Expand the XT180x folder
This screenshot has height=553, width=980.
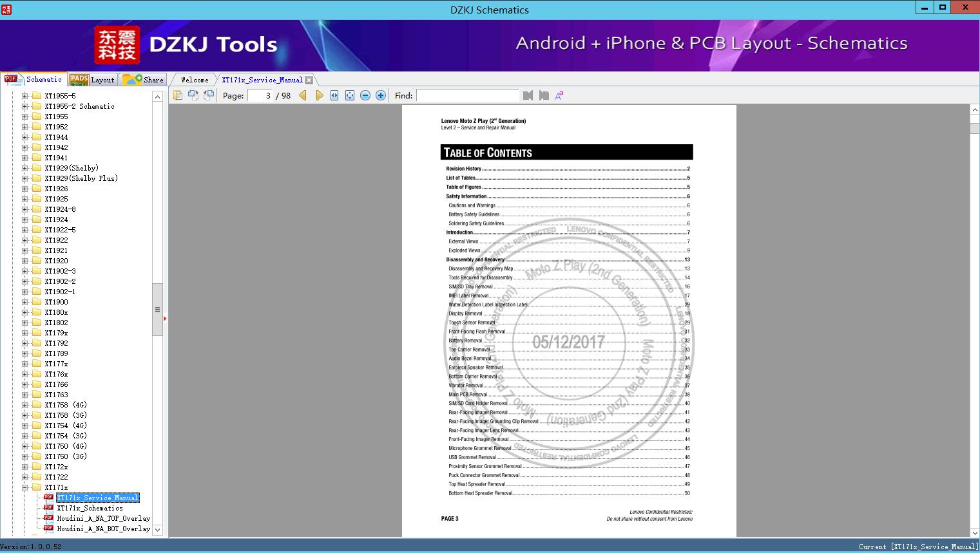pyautogui.click(x=25, y=312)
